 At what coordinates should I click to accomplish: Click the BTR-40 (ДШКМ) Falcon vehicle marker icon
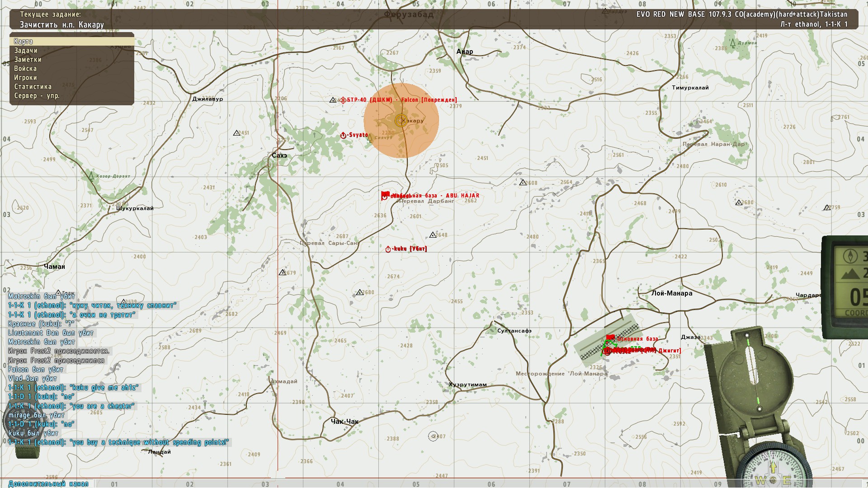tap(343, 100)
